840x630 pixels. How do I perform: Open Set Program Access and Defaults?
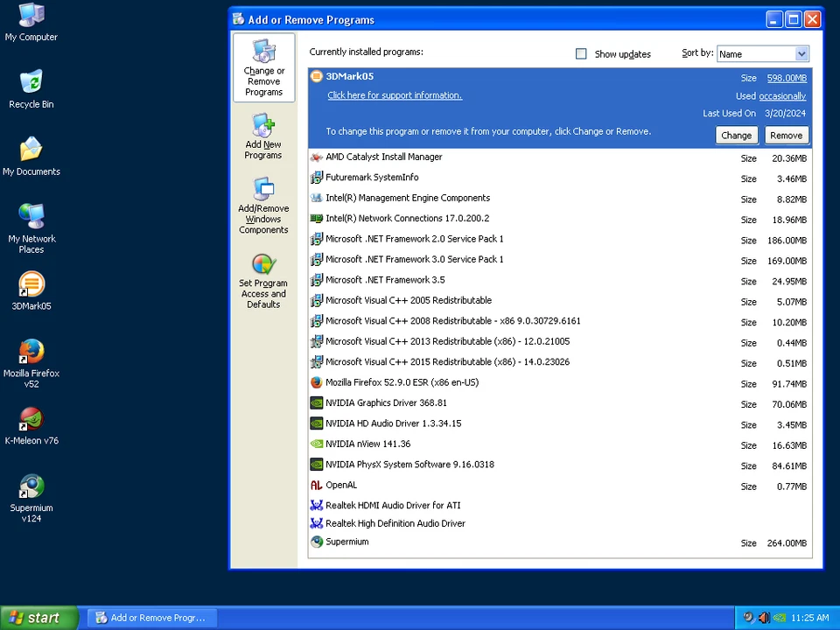coord(263,280)
